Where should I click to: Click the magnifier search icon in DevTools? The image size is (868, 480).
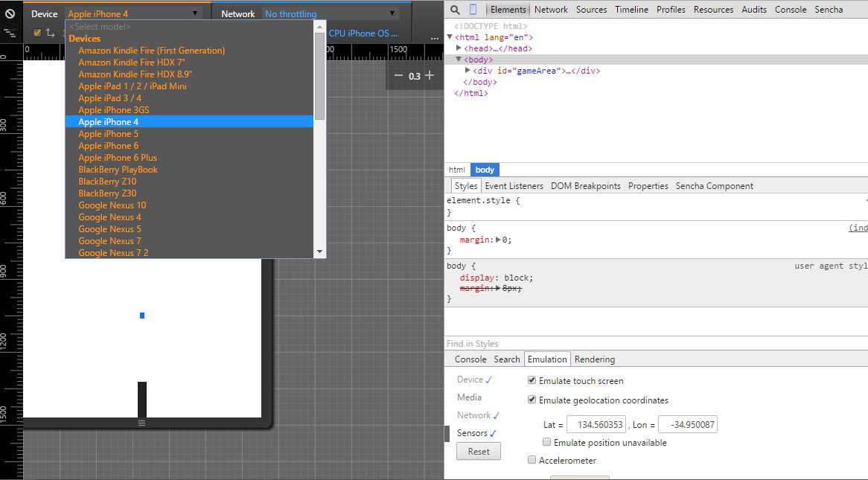[x=455, y=10]
